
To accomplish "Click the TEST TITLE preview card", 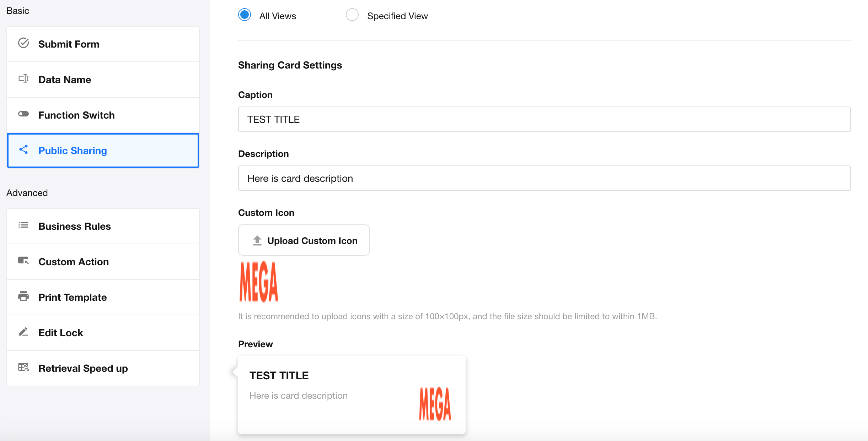I will click(352, 394).
